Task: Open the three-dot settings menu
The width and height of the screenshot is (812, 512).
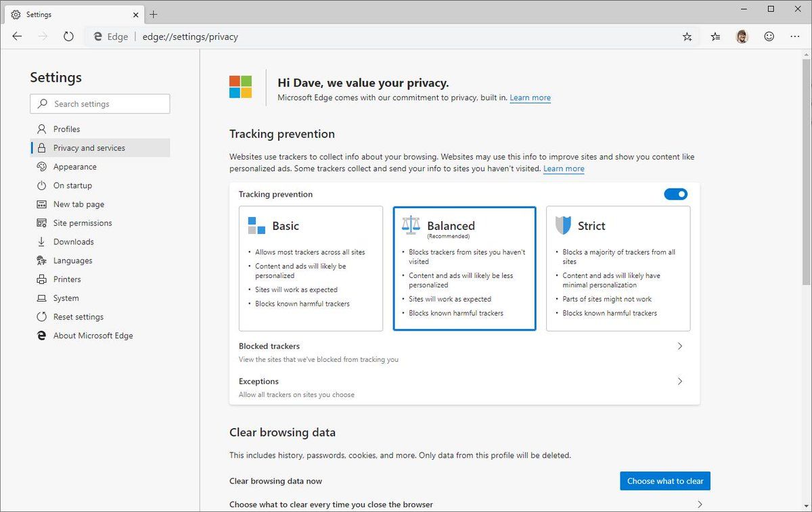Action: [794, 37]
